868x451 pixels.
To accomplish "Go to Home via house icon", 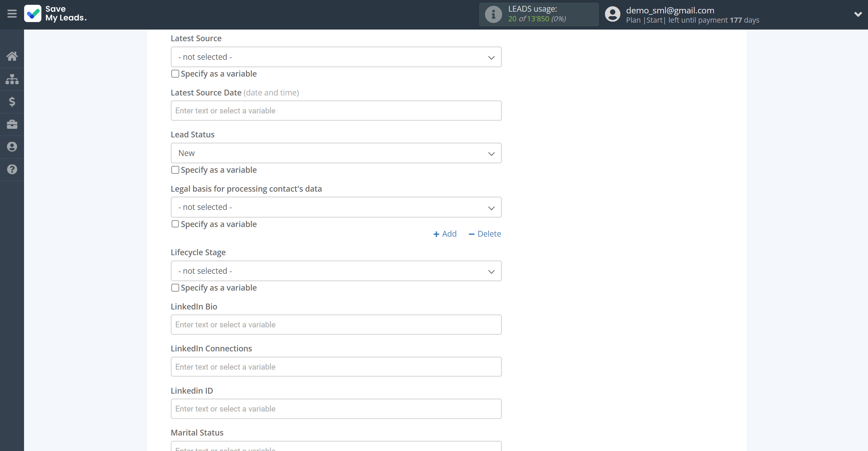I will tap(12, 56).
